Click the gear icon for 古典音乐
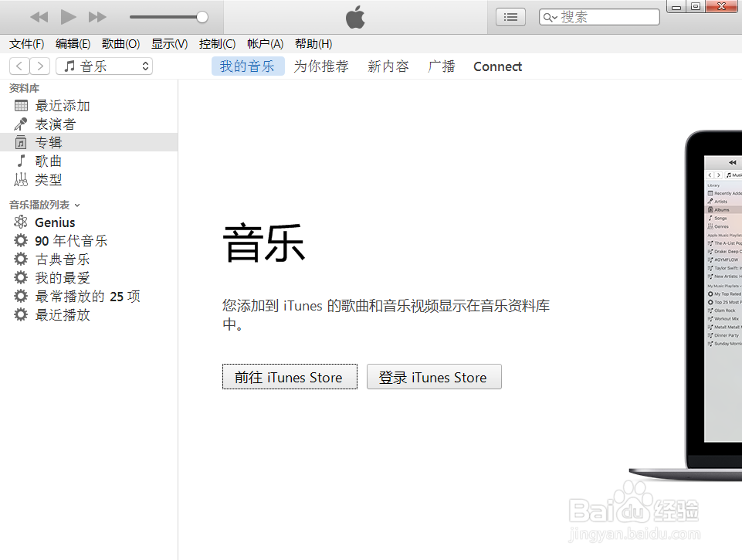Image resolution: width=742 pixels, height=560 pixels. tap(21, 259)
